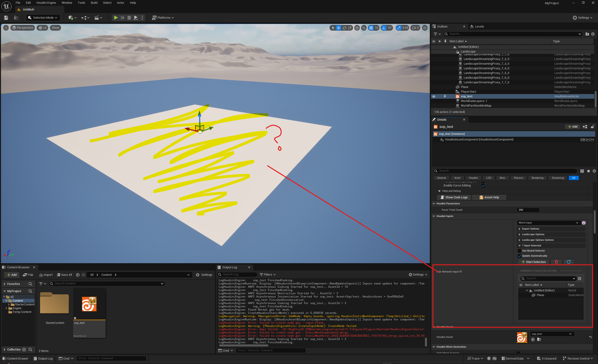The height and width of the screenshot is (364, 598).
Task: Toggle visibility eye of sop_test in Outliner
Action: 434,96
